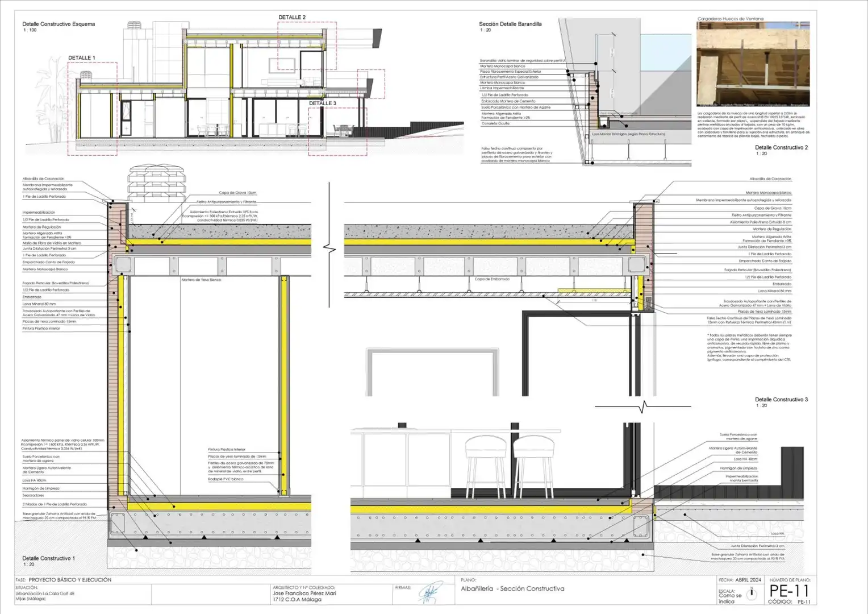Click the ABRIL 2024 date field

tap(748, 580)
